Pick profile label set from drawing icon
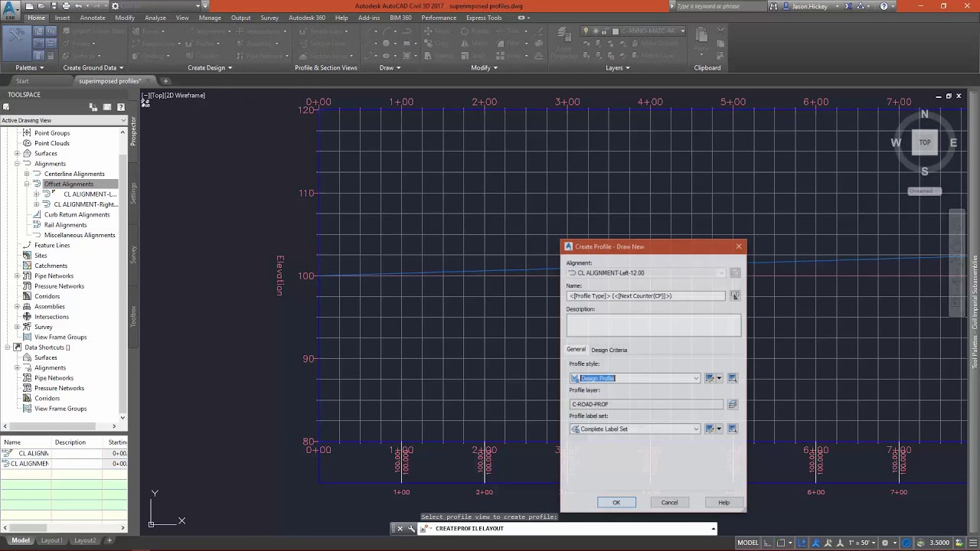Screen dimensions: 980x551 click(733, 429)
